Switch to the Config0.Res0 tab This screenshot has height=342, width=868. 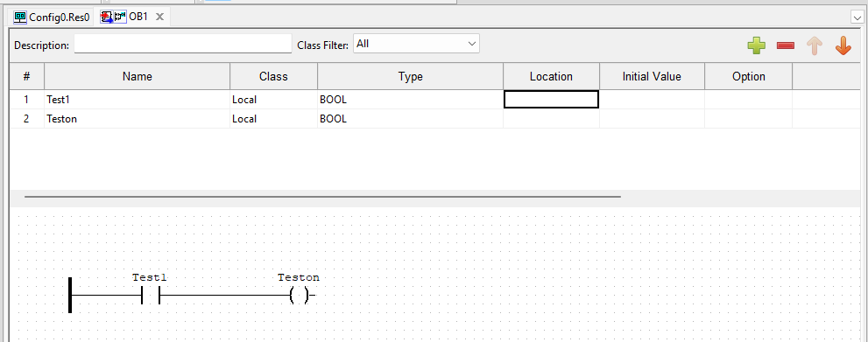(x=52, y=17)
